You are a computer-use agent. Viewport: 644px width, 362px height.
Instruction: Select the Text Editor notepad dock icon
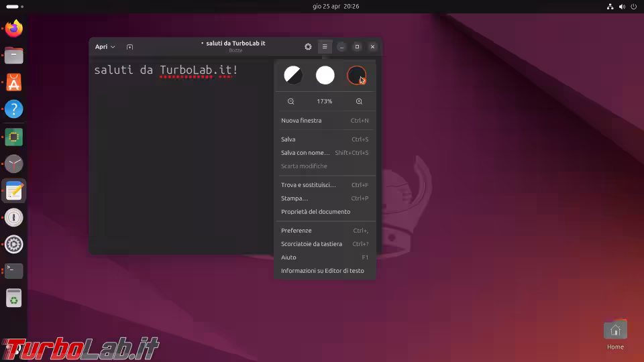(x=13, y=191)
